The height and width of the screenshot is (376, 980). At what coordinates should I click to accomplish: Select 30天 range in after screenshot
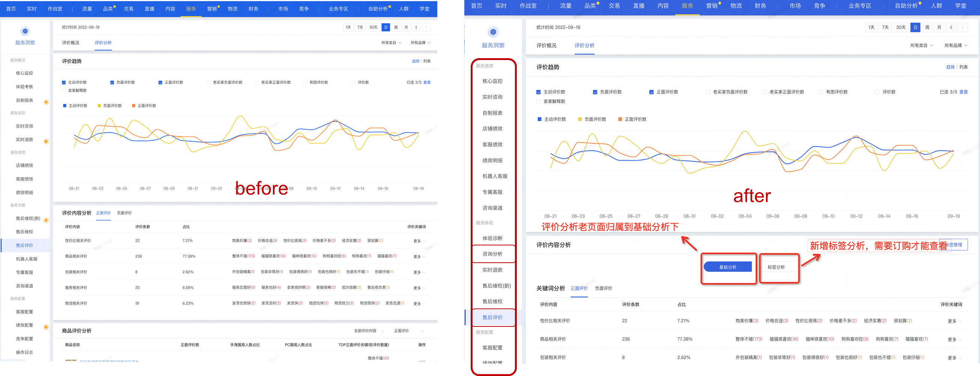(900, 27)
